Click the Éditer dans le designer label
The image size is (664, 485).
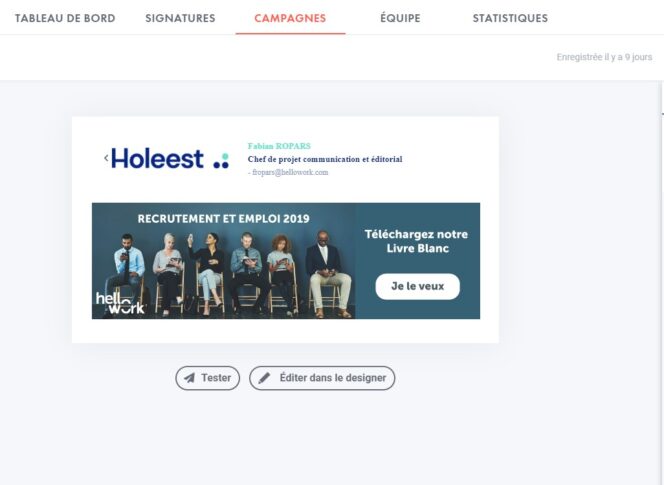click(332, 378)
